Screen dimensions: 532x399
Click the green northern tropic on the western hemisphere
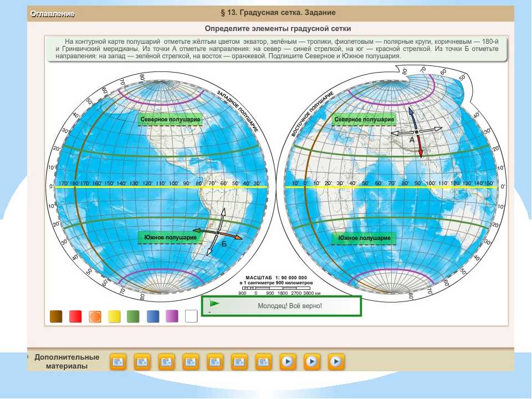(161, 156)
